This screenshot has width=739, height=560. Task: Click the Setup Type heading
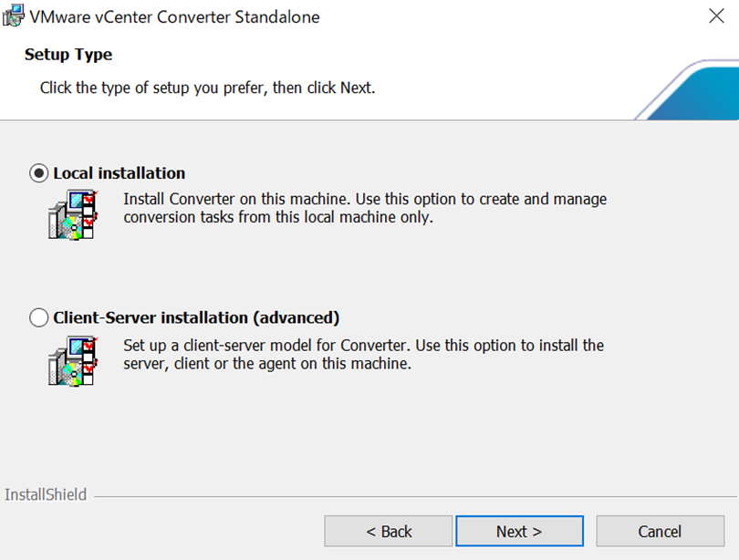[68, 55]
